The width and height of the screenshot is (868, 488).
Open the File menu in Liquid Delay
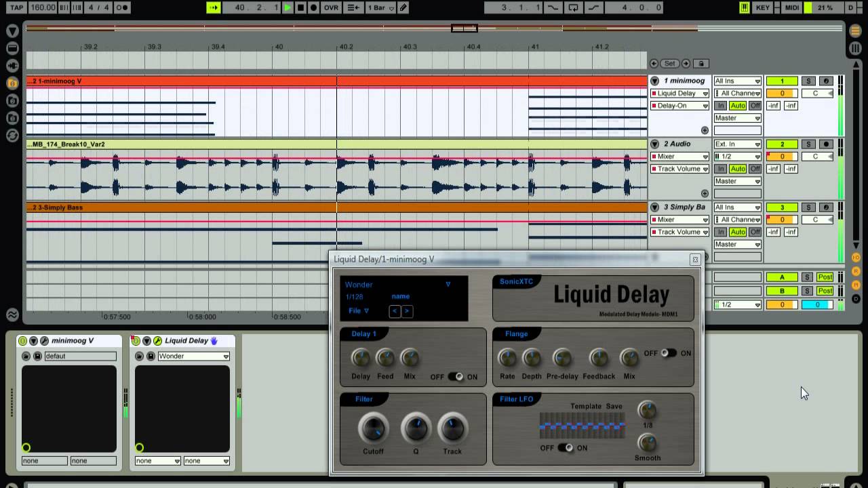pos(359,311)
